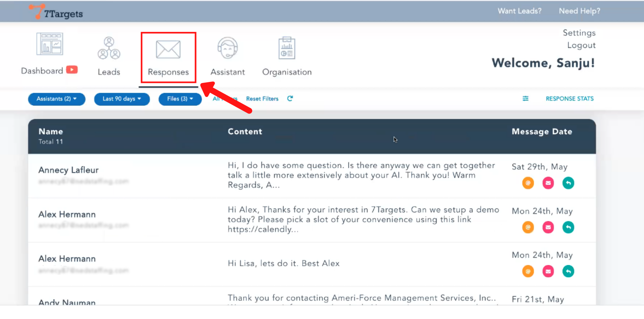Expand the Files (3) dropdown
Image resolution: width=644 pixels, height=319 pixels.
click(180, 99)
